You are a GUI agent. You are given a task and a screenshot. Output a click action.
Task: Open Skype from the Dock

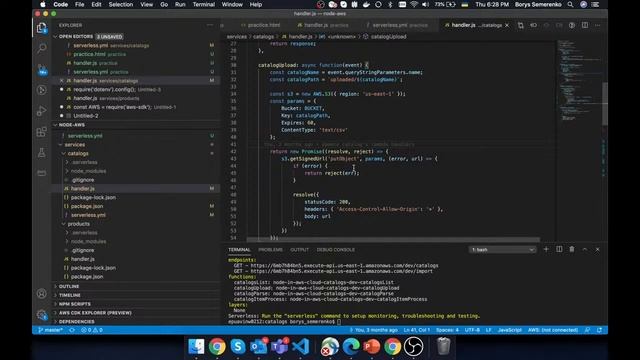(x=238, y=347)
